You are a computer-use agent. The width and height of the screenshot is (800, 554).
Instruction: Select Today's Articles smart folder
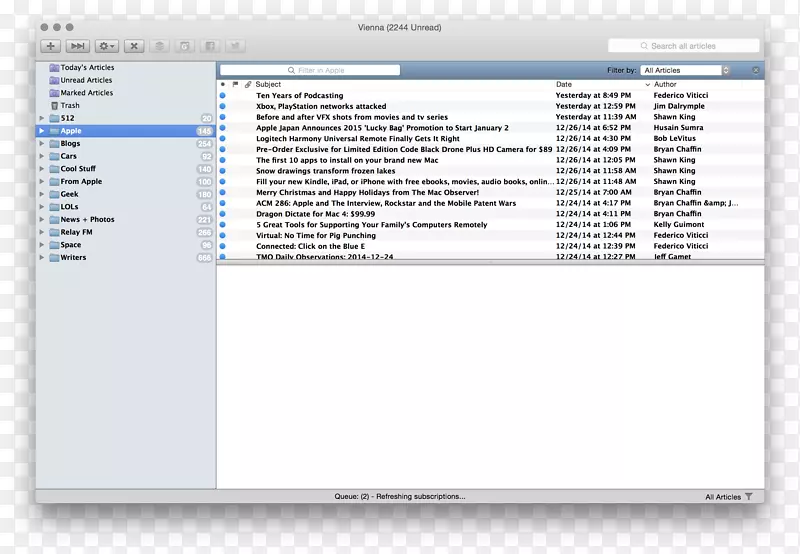click(x=87, y=67)
